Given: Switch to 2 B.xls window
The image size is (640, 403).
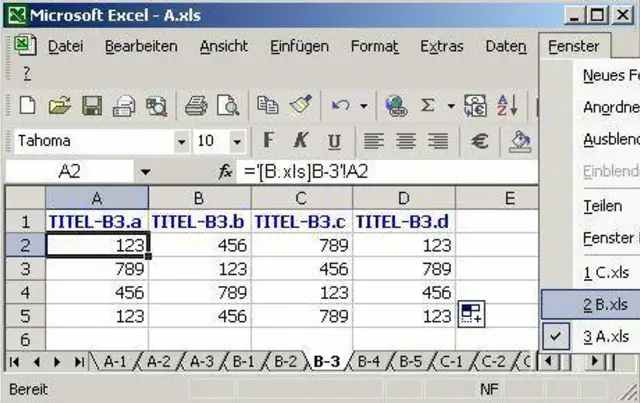Looking at the screenshot, I should point(591,305).
